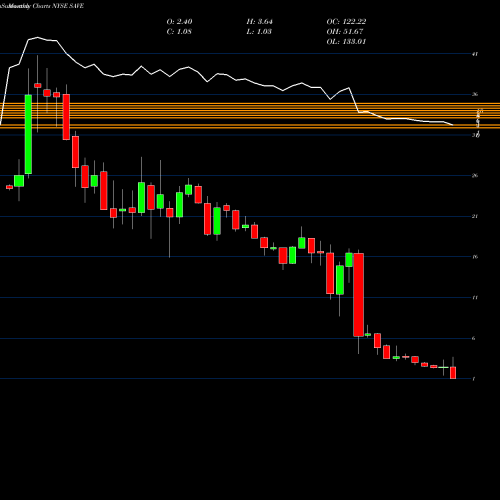This screenshot has height=500, width=500.
Task: Click the last red candlestick at the 1 level
Action: point(453,373)
